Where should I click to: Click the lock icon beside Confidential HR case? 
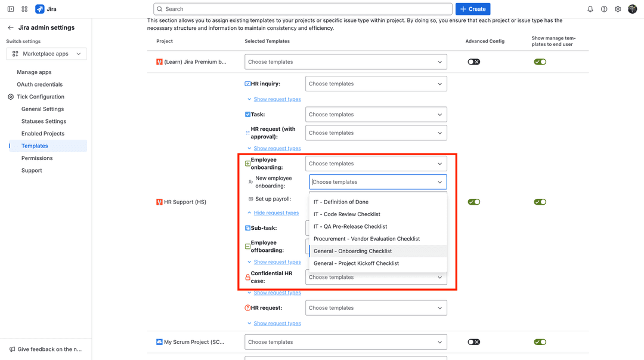coord(247,276)
